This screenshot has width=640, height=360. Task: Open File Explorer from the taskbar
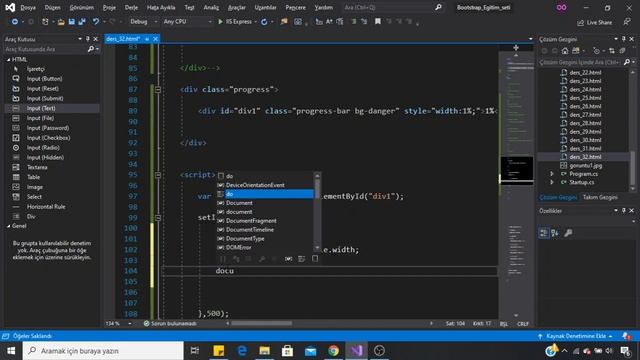(264, 351)
